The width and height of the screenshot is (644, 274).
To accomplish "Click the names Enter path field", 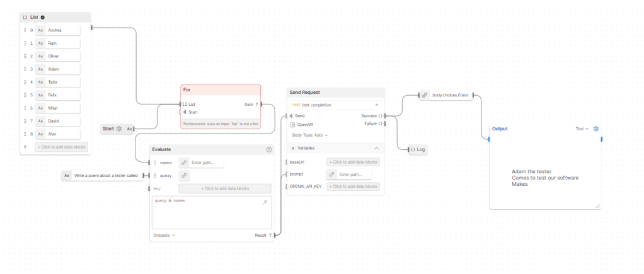I will (207, 163).
